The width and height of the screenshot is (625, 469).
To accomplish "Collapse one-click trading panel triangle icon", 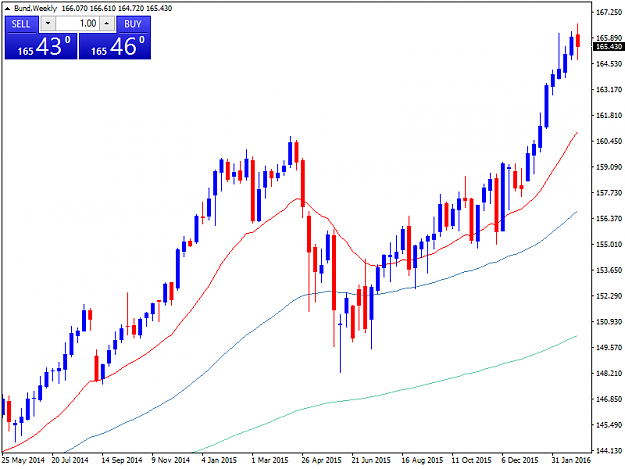I will pos(7,8).
